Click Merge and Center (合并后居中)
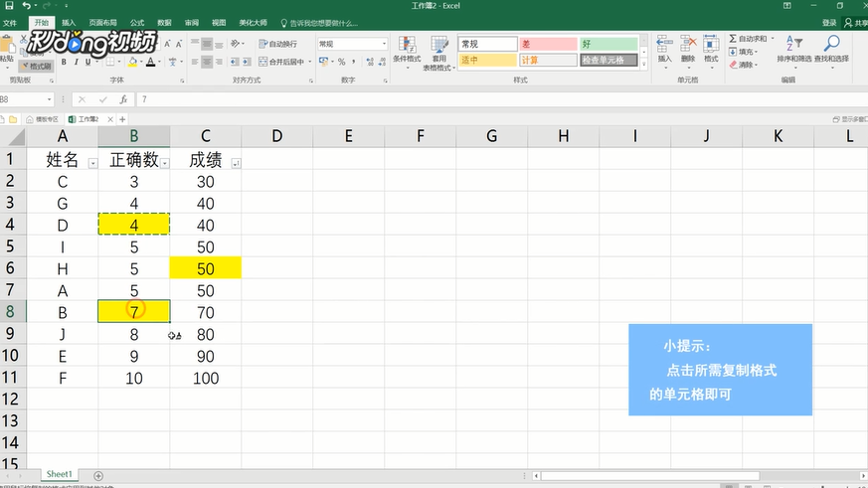This screenshot has height=488, width=868. 281,62
